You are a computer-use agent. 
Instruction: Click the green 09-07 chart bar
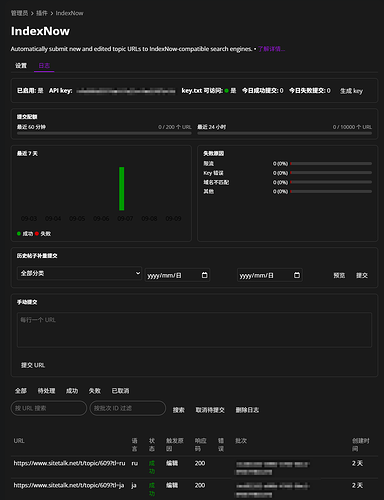click(122, 189)
